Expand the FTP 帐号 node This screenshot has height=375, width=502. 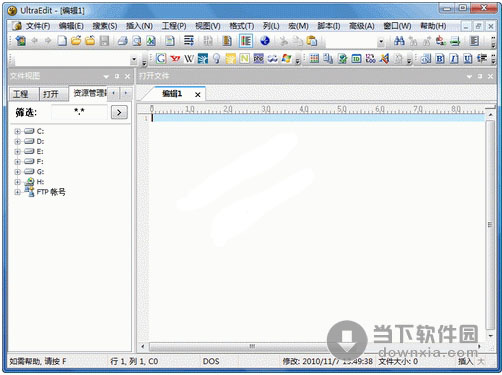coord(18,192)
